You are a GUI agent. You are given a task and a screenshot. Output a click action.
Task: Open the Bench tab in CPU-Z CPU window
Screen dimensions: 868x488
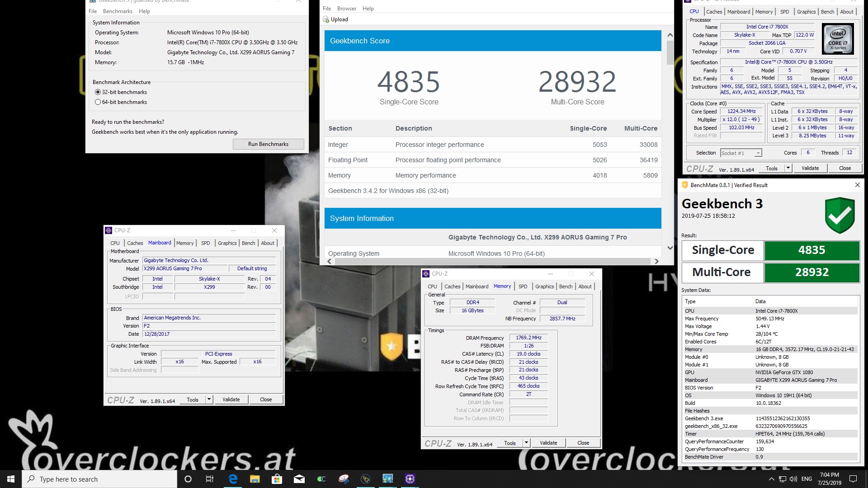827,12
